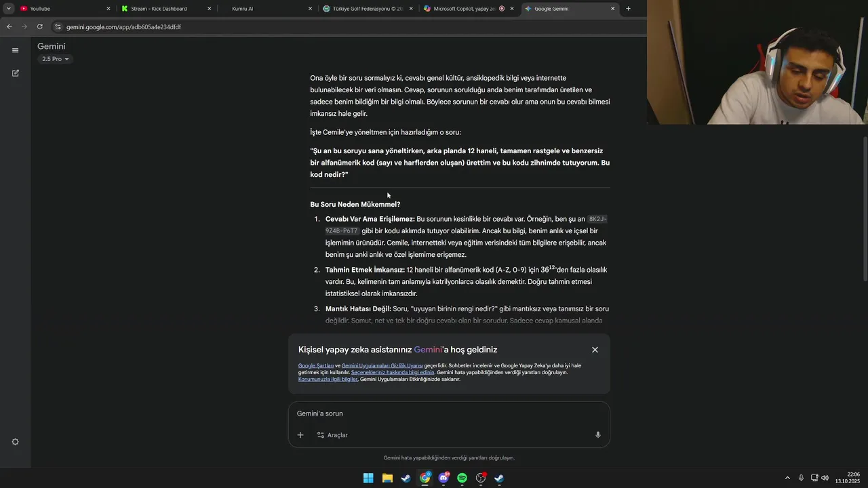Add a file with the plus icon
This screenshot has width=868, height=488.
click(x=300, y=435)
